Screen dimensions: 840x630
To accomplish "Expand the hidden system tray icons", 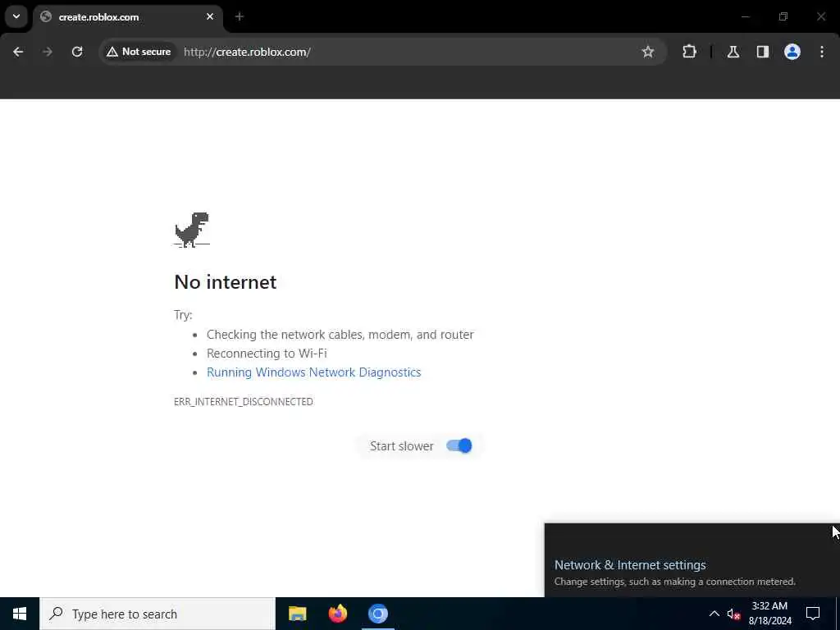I will pyautogui.click(x=714, y=614).
